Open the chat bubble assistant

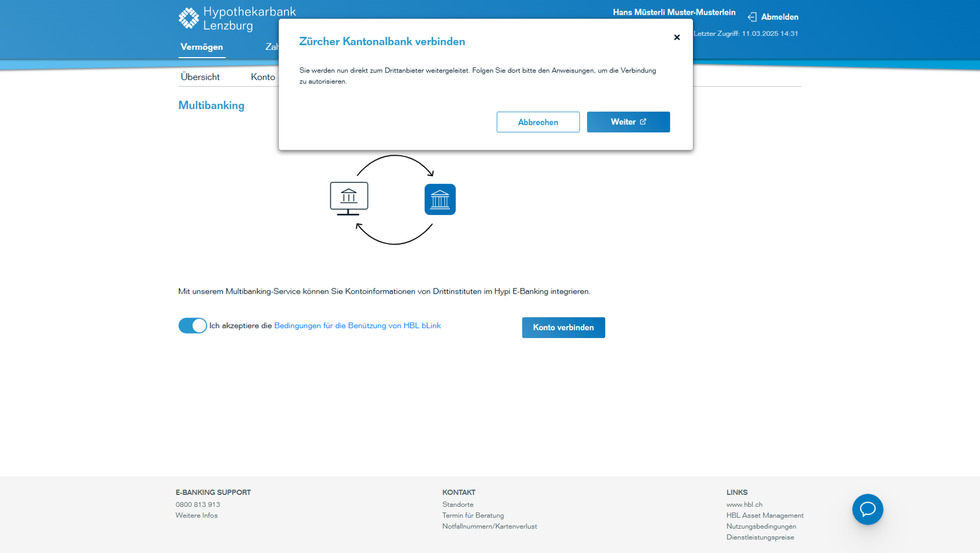tap(867, 509)
